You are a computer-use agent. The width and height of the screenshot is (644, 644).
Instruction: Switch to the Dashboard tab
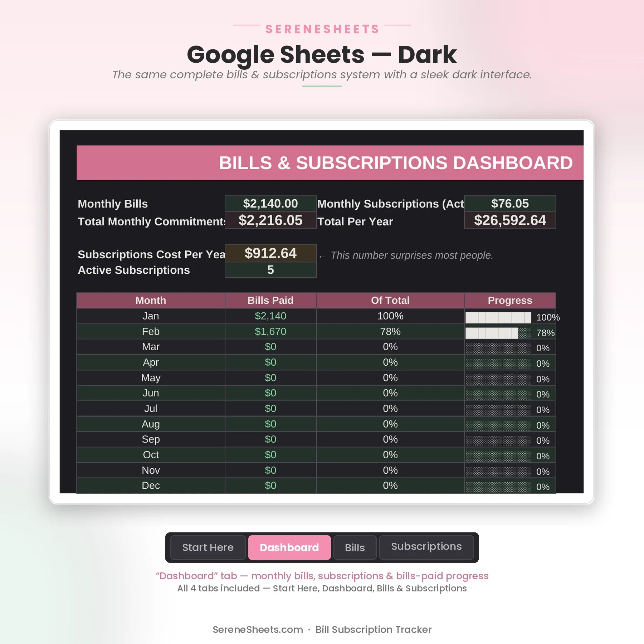[289, 547]
